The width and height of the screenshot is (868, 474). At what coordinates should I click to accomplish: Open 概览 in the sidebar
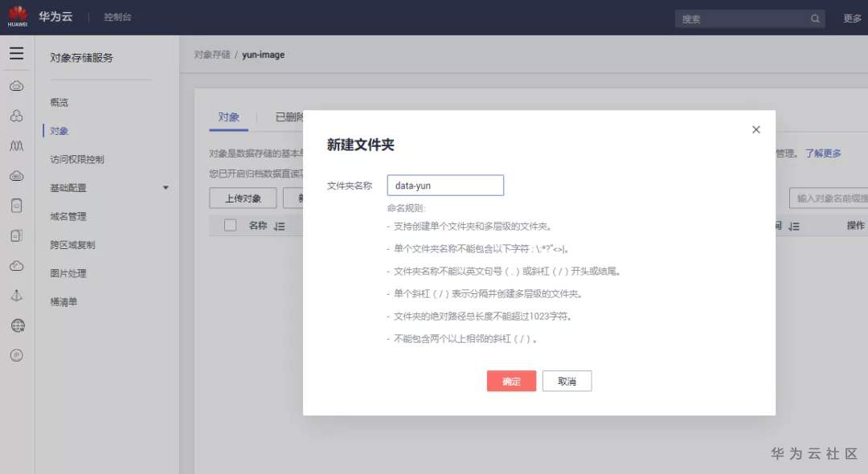[x=59, y=102]
